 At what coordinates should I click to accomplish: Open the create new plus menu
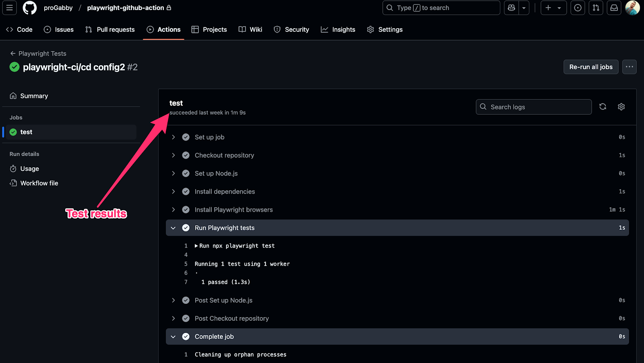553,8
